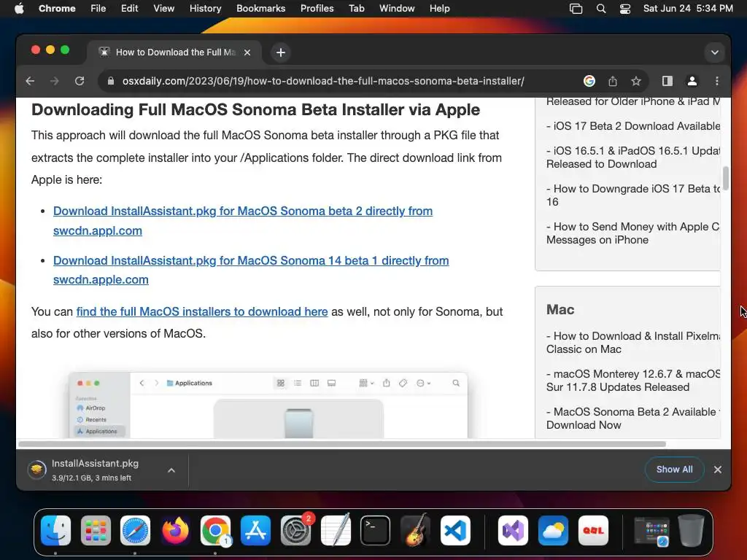Open Stage Manager menu bar icon
The width and height of the screenshot is (747, 560).
tap(576, 9)
